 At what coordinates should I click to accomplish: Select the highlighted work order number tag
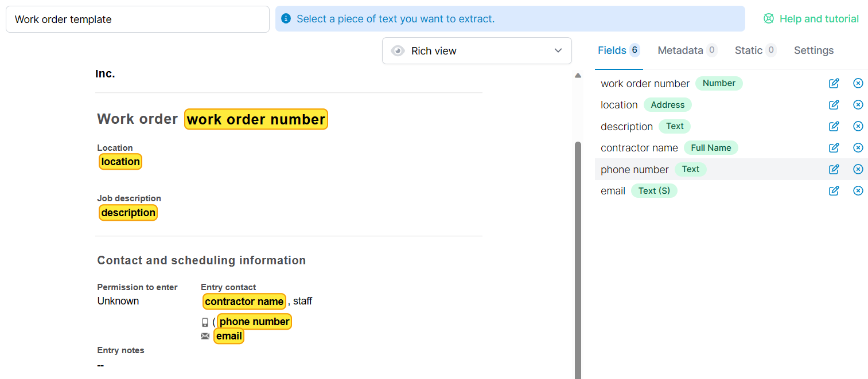(256, 119)
